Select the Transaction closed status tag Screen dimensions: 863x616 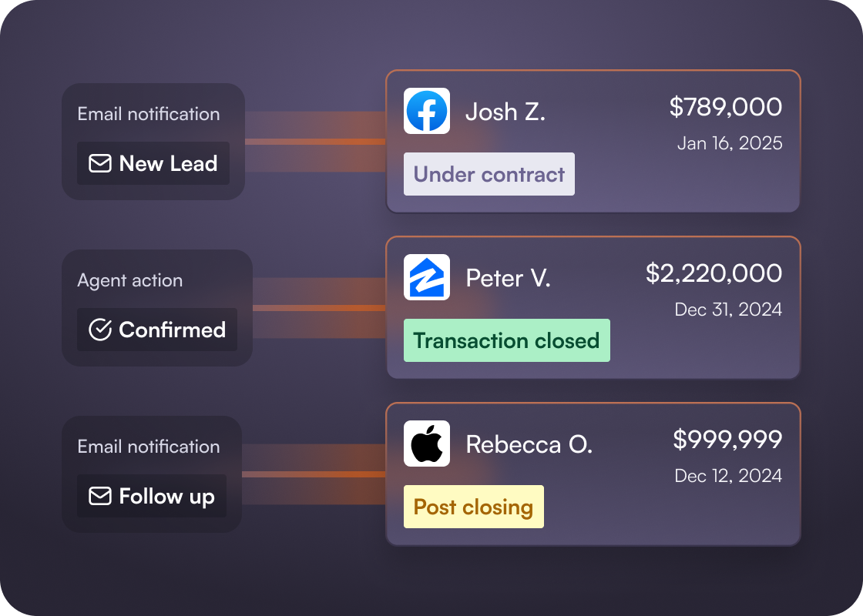(507, 340)
